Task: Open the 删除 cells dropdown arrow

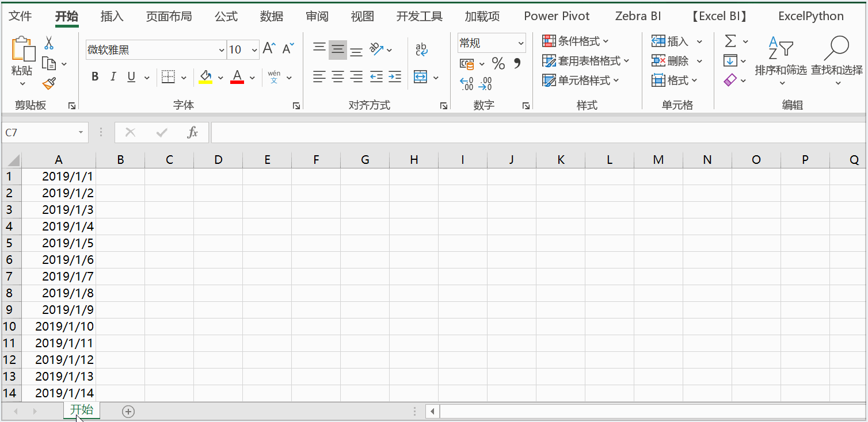Action: pos(699,61)
